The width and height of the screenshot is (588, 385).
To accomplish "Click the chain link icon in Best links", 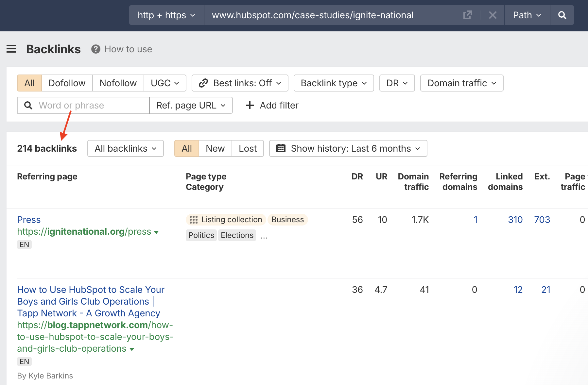I will pos(203,83).
